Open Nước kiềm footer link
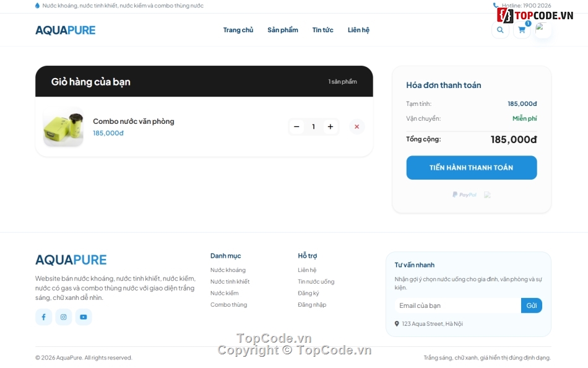Image resolution: width=588 pixels, height=368 pixels. coord(224,293)
